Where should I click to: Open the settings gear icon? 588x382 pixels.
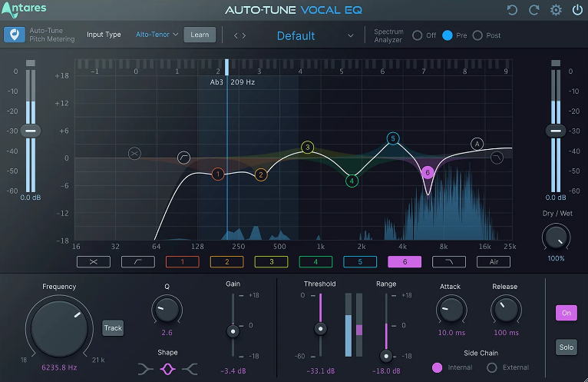coord(556,10)
